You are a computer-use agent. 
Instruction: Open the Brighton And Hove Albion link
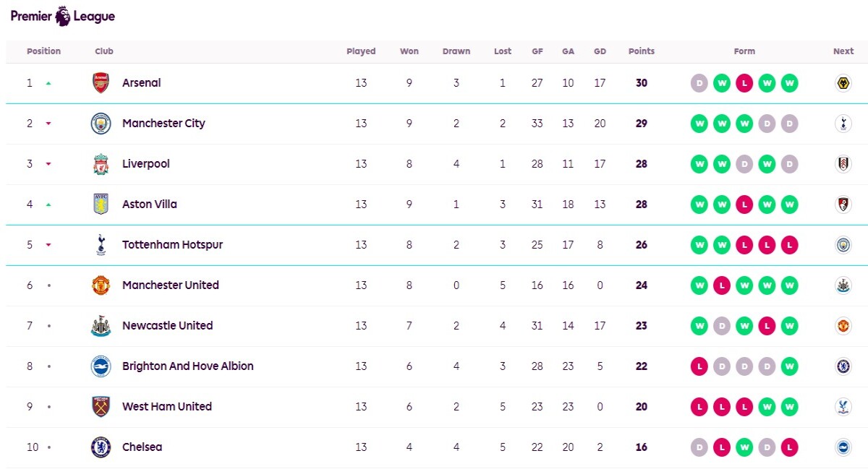point(188,366)
